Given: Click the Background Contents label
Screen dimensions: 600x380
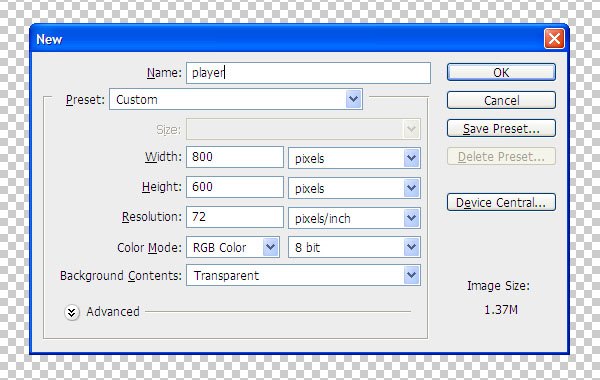Looking at the screenshot, I should click(121, 276).
